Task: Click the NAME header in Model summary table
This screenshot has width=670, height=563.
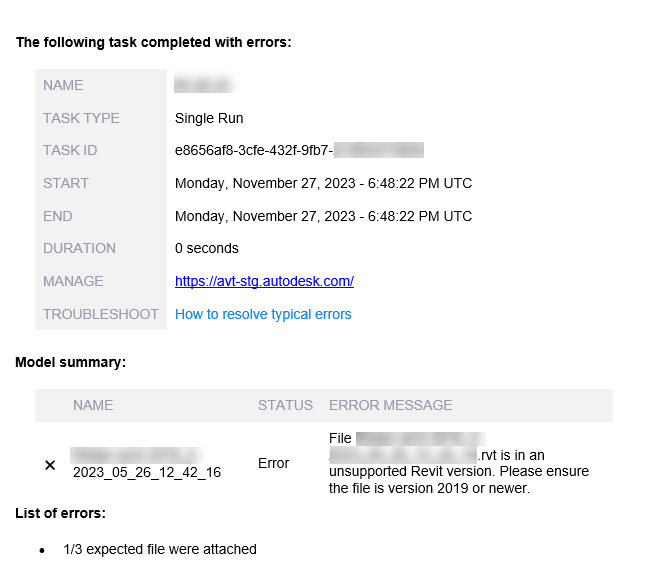Action: [x=93, y=405]
